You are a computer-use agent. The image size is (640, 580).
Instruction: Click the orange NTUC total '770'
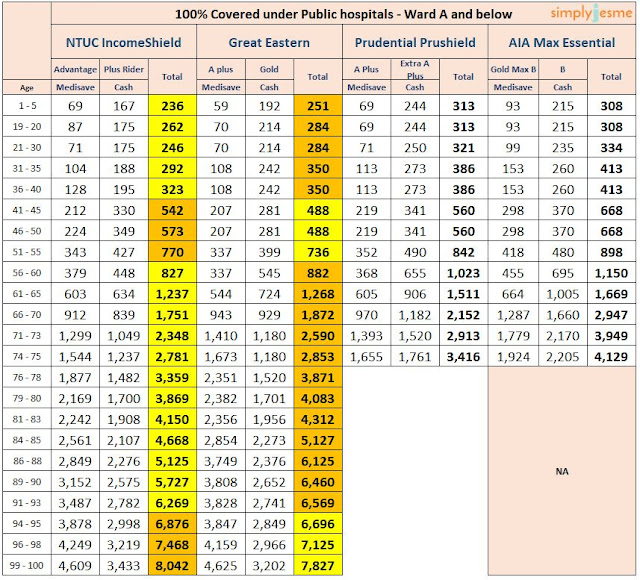[172, 252]
